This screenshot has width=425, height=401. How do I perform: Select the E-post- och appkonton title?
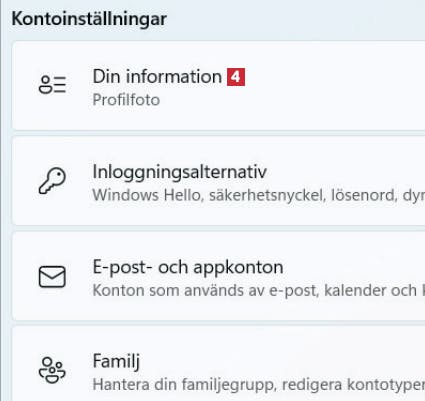point(188,268)
